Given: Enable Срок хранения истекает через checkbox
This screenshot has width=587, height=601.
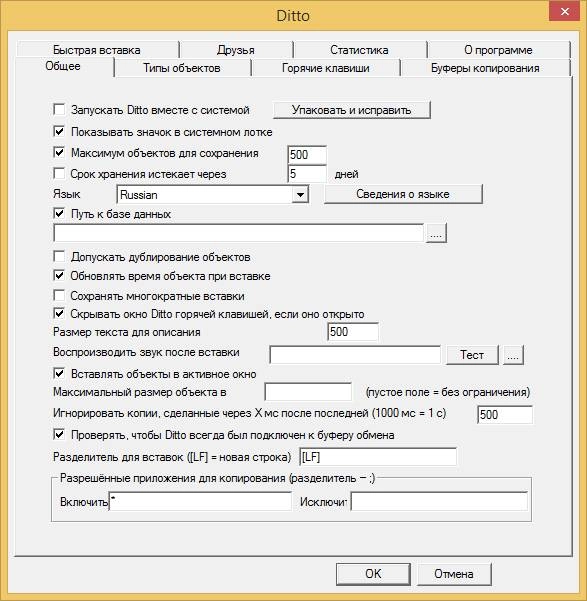Looking at the screenshot, I should coord(59,174).
